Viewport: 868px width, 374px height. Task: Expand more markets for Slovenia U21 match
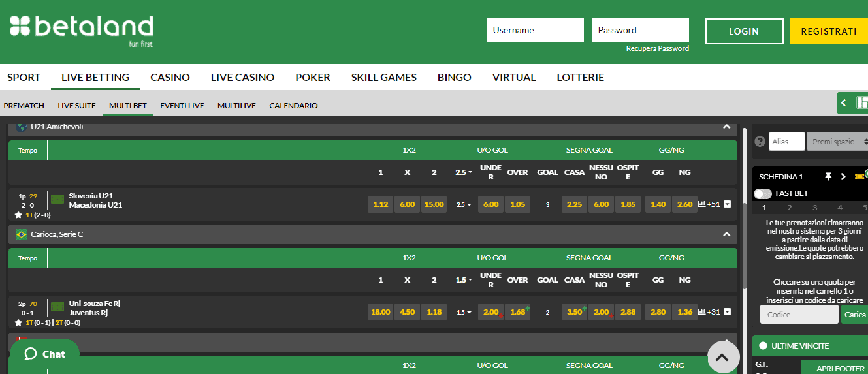pos(727,204)
